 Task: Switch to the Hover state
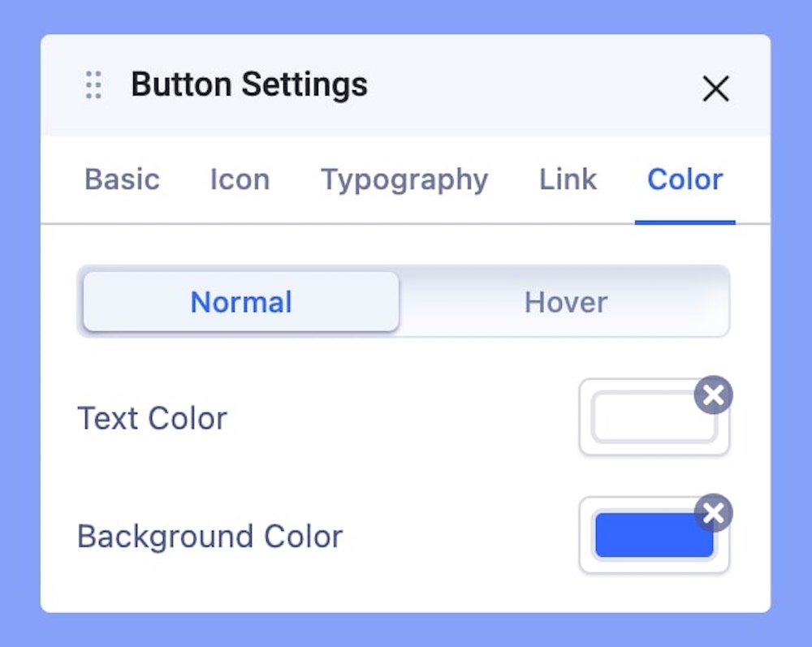tap(565, 302)
